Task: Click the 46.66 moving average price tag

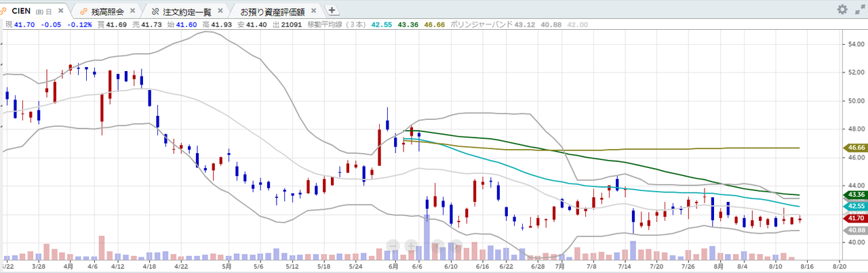Action: point(855,147)
